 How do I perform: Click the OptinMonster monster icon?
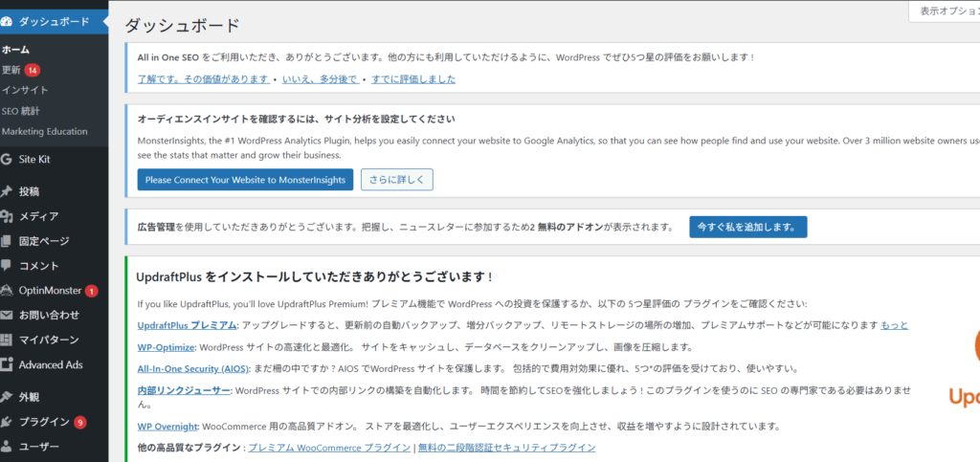6,291
